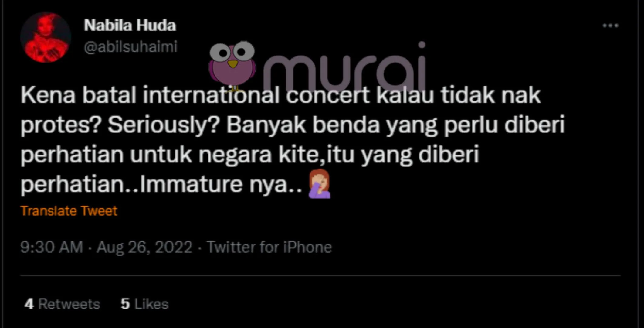View the 4 Retweets list
Image resolution: width=644 pixels, height=328 pixels.
(62, 304)
